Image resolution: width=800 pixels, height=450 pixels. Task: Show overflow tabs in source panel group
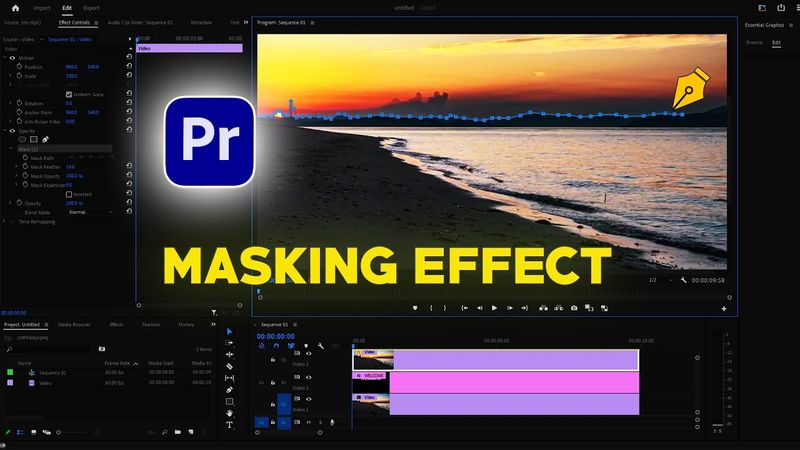click(x=246, y=22)
